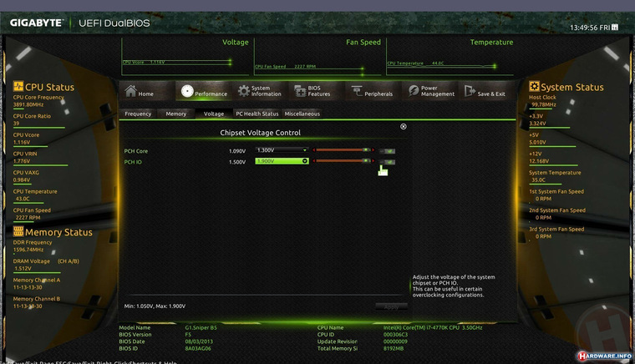Open Save & Exit icon
635x364 pixels.
coord(470,91)
